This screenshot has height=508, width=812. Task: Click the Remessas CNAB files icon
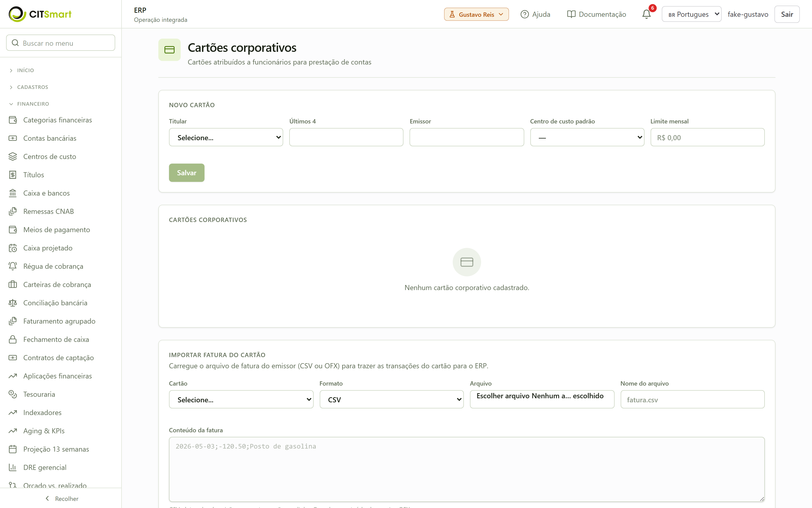click(13, 211)
